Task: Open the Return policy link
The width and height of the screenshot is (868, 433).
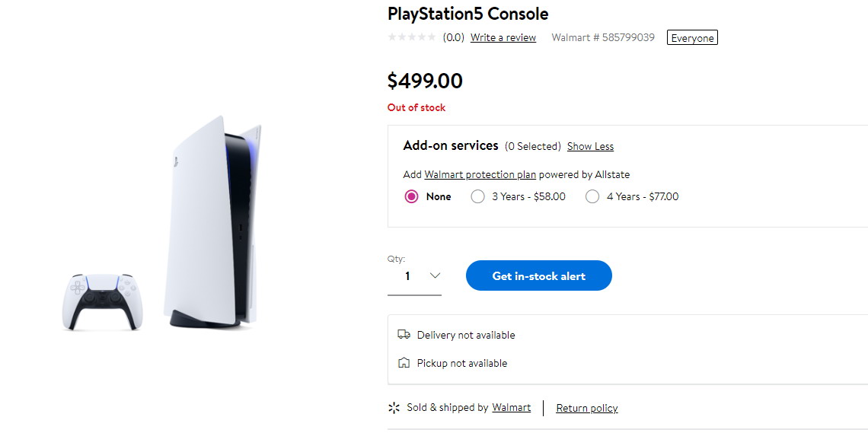Action: click(x=586, y=408)
